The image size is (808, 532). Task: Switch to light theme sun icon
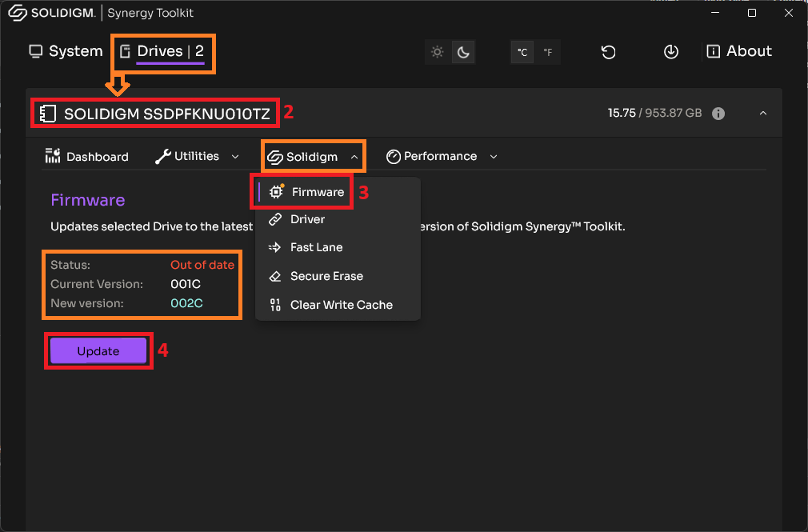coord(438,51)
